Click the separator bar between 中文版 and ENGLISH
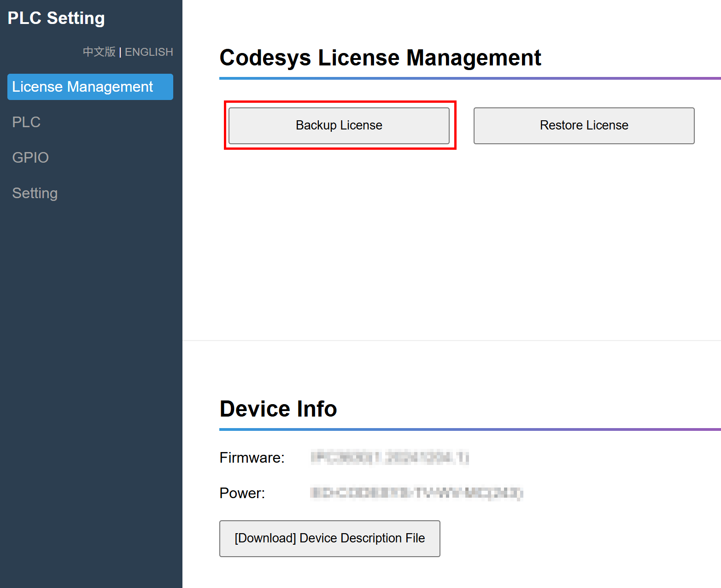Viewport: 721px width, 588px height. (x=120, y=52)
